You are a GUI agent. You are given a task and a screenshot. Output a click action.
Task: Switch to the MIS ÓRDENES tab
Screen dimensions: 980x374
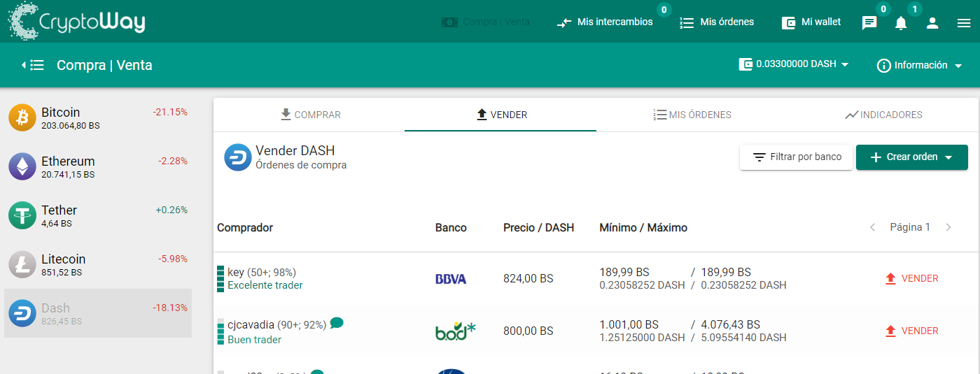(692, 115)
